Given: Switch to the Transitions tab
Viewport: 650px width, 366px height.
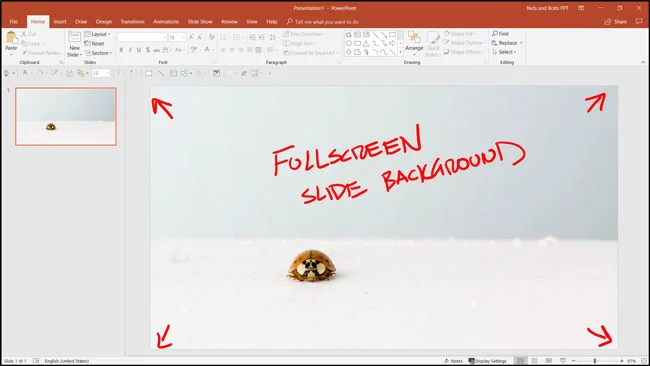Looking at the screenshot, I should (x=133, y=22).
